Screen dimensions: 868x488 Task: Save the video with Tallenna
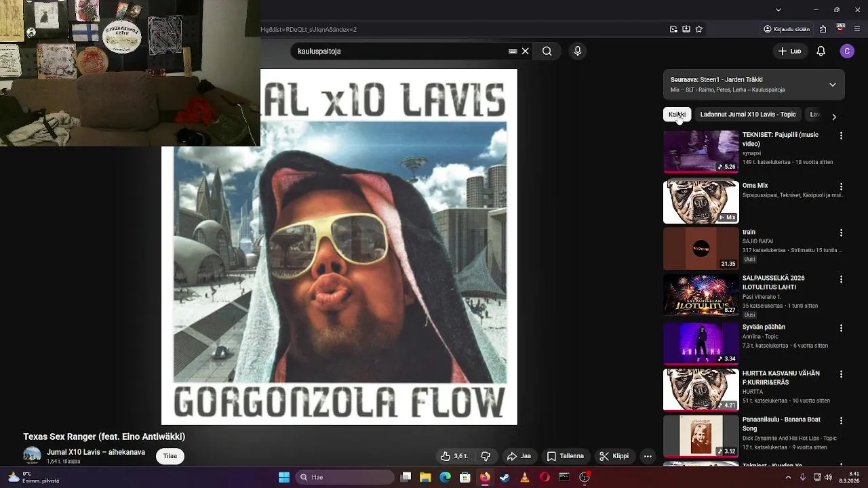(566, 456)
